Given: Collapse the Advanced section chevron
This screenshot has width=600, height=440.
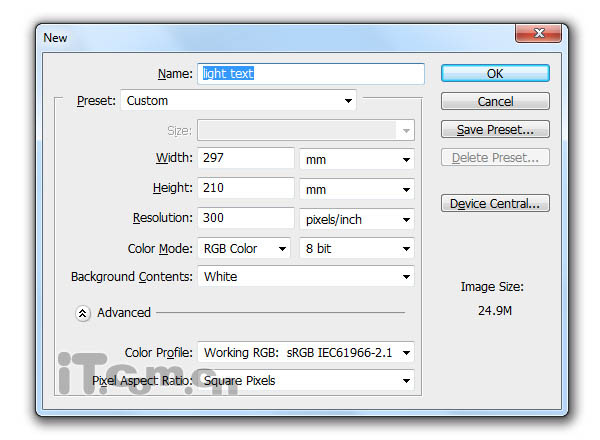Looking at the screenshot, I should 82,313.
